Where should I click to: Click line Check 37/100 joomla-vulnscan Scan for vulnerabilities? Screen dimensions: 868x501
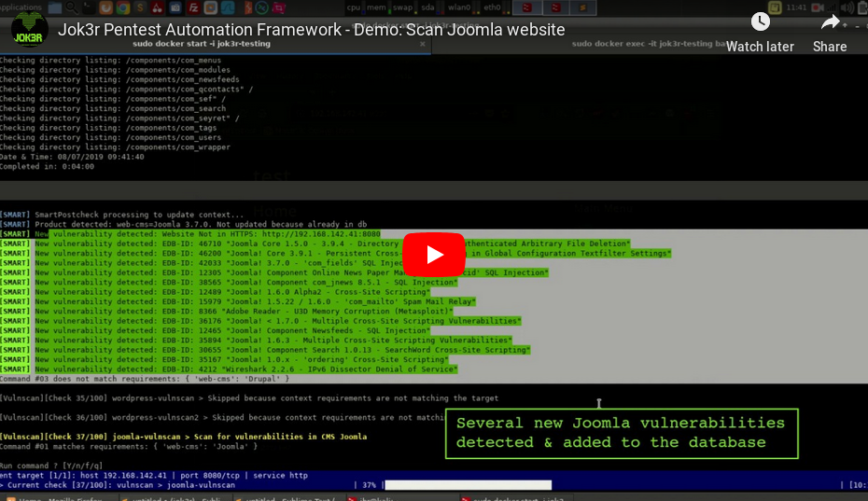tap(183, 437)
